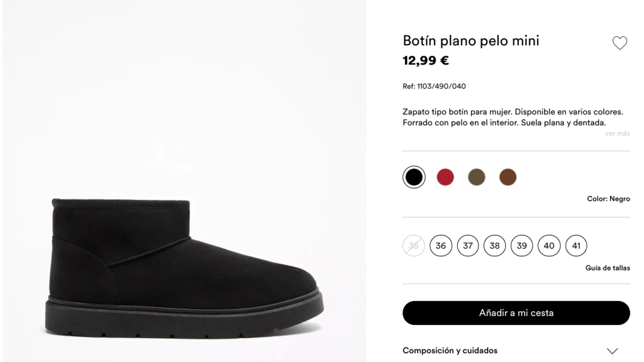Choose size 37
This screenshot has height=362, width=644.
pyautogui.click(x=468, y=246)
